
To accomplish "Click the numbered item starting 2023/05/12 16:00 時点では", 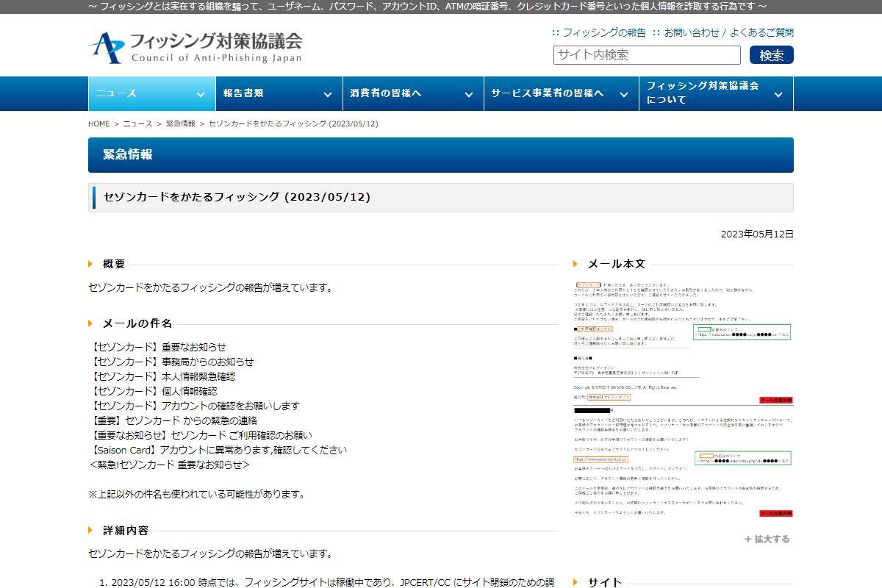I will point(328,582).
